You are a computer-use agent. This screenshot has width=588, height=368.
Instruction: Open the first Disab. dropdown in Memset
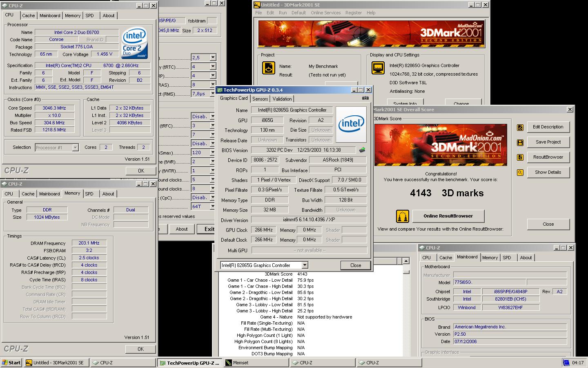tap(212, 117)
